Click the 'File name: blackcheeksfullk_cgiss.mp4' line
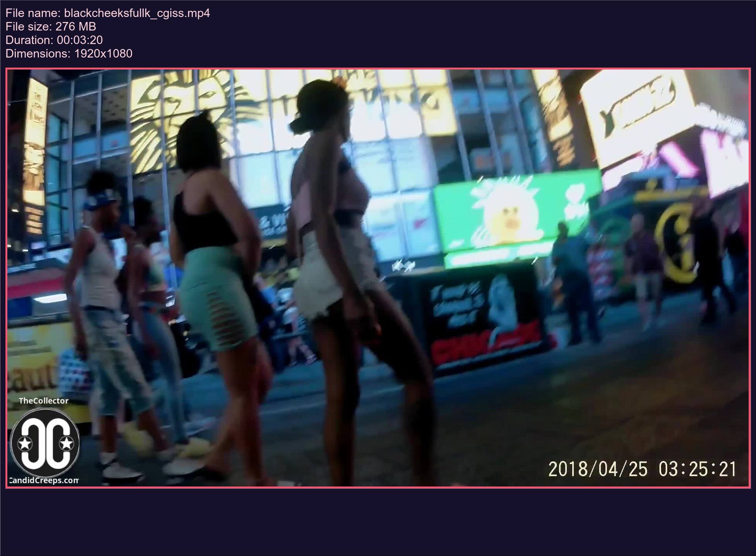The width and height of the screenshot is (756, 556). [x=108, y=13]
